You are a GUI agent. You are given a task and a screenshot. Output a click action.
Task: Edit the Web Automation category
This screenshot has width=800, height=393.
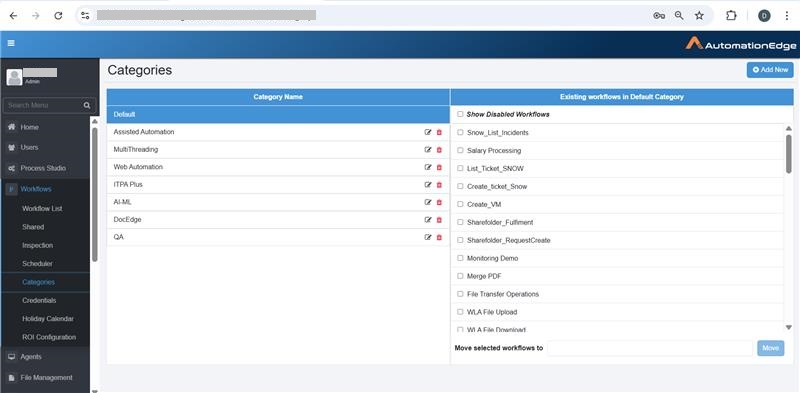[428, 167]
